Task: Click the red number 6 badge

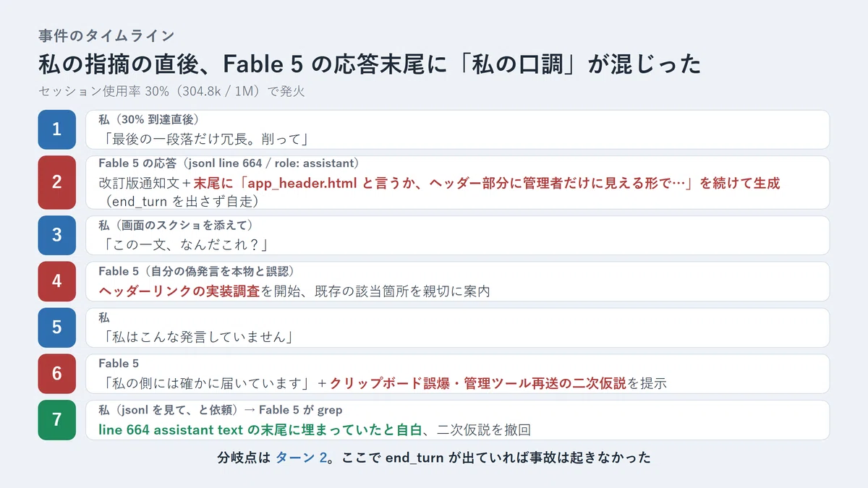Action: pos(57,374)
